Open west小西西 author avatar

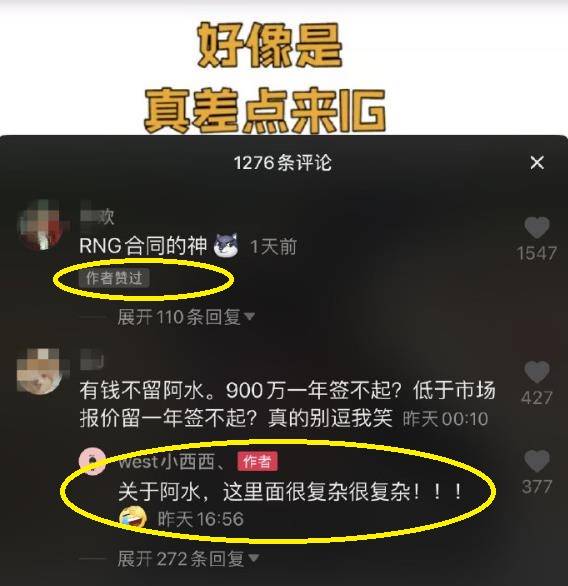[x=92, y=461]
